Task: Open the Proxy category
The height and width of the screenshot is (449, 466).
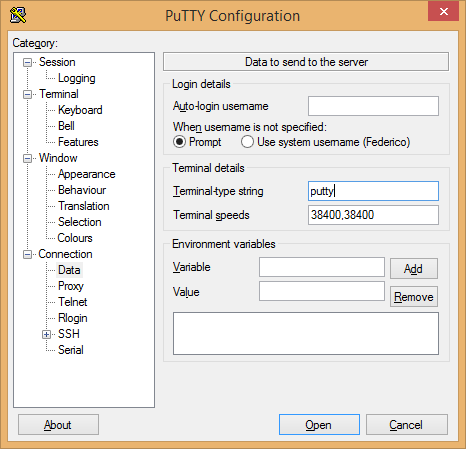Action: click(x=71, y=286)
